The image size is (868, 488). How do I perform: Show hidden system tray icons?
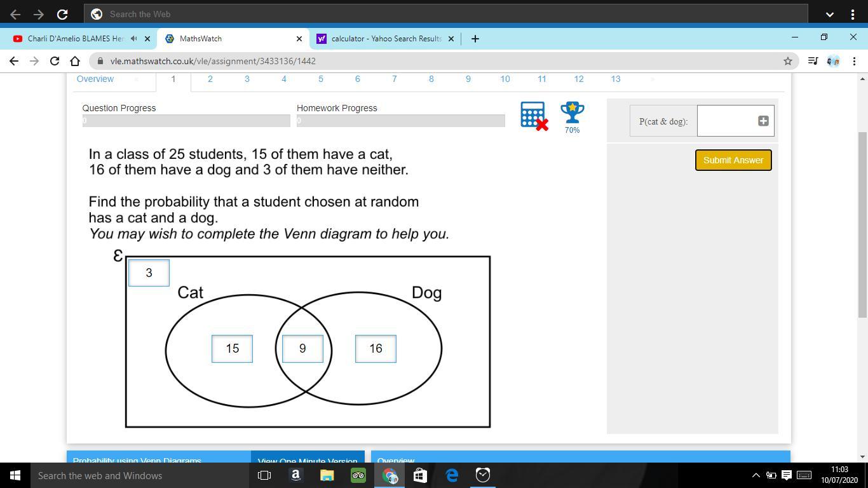point(756,475)
